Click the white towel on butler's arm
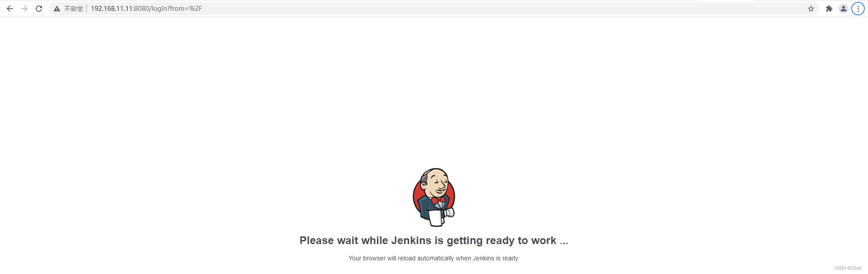The height and width of the screenshot is (274, 868). pos(436,218)
